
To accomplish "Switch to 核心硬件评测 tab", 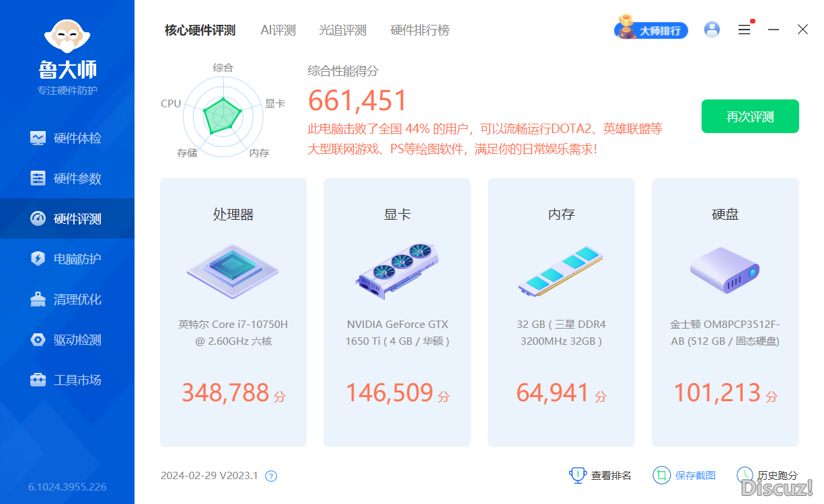I will [200, 30].
